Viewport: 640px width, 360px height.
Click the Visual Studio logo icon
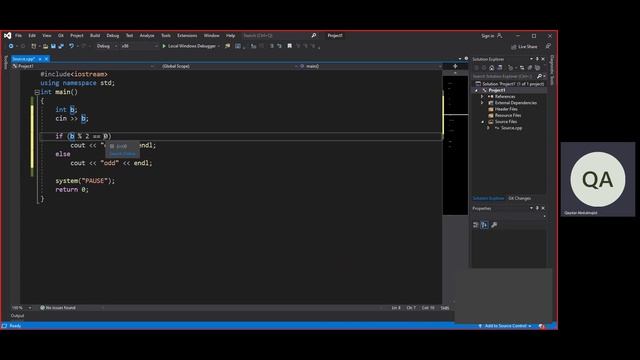pos(7,36)
